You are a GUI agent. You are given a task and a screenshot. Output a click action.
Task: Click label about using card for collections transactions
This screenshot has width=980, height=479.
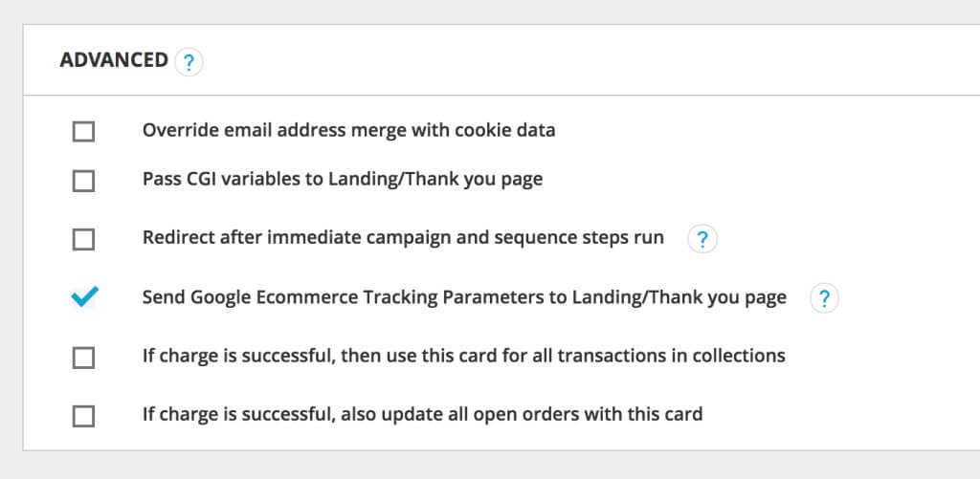coord(463,357)
